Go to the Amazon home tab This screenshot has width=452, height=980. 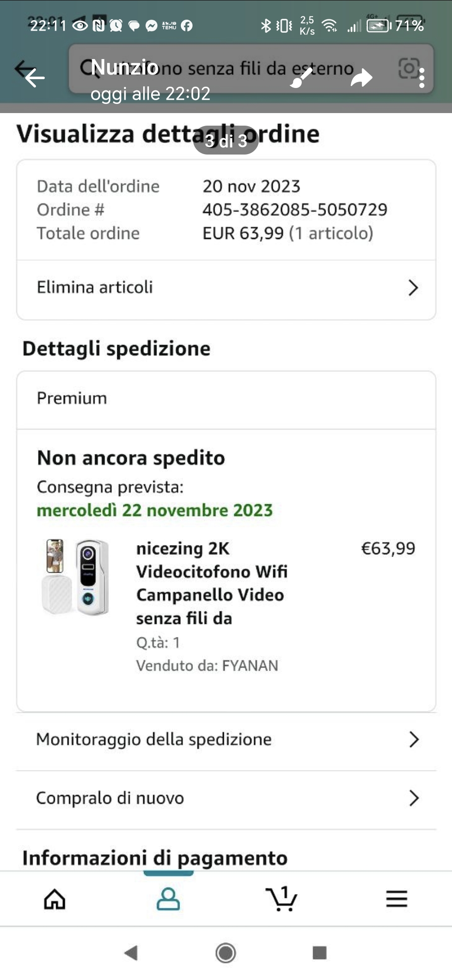pos(55,899)
